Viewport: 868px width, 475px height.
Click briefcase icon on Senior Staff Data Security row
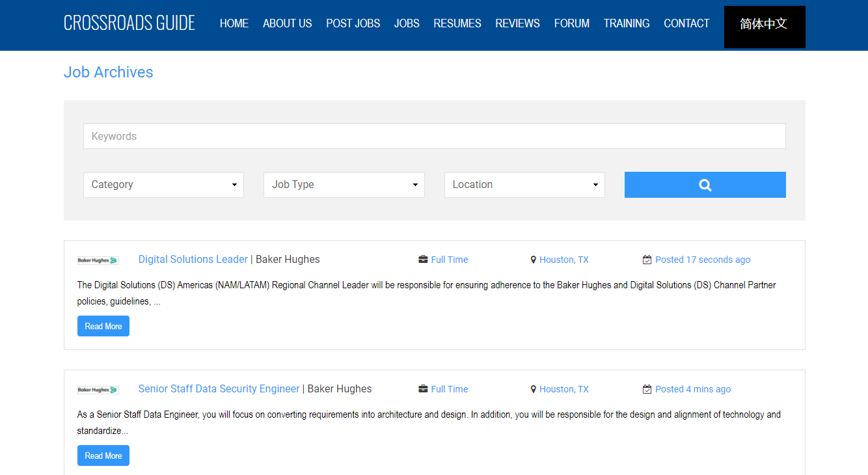point(423,389)
